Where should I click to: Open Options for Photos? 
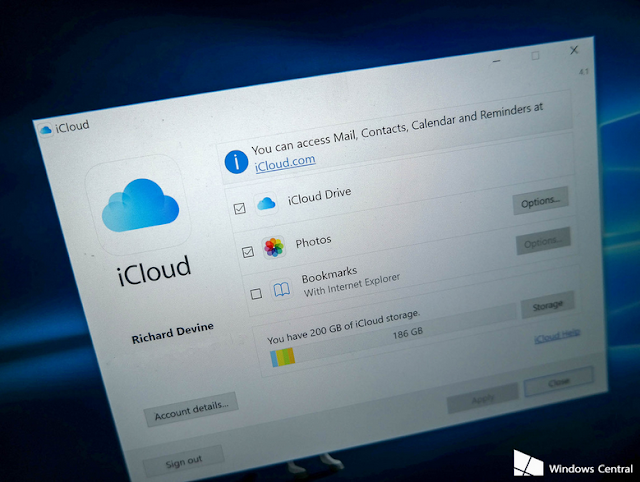[x=543, y=241]
